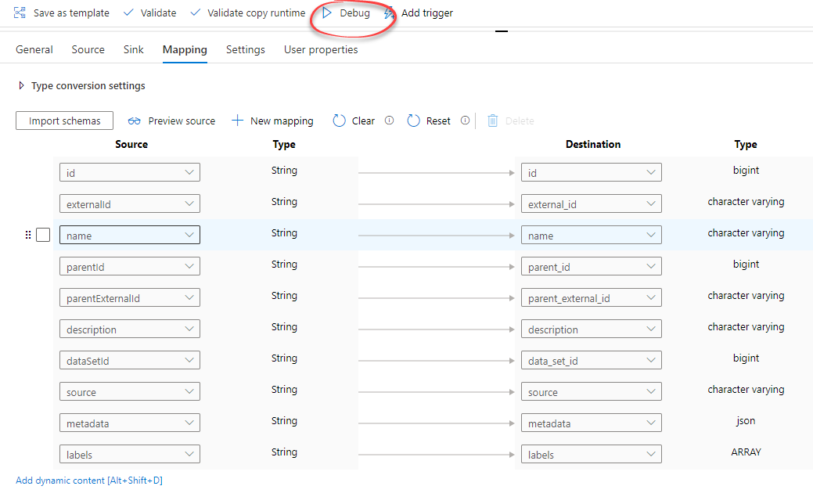Click the Reset label
The height and width of the screenshot is (504, 813).
click(x=438, y=121)
